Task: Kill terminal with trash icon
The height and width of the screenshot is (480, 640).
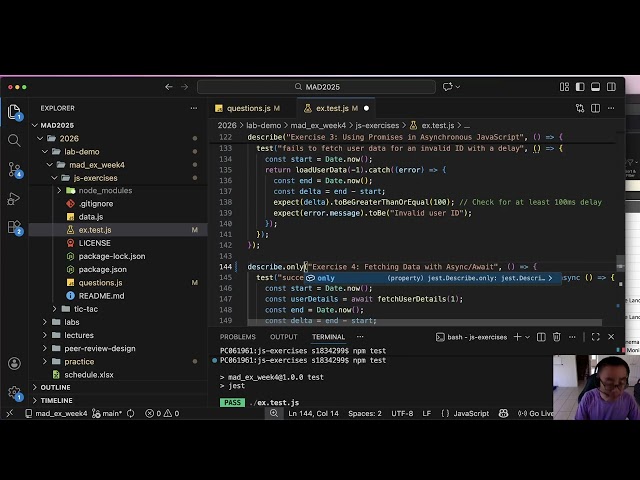Action: (x=556, y=337)
